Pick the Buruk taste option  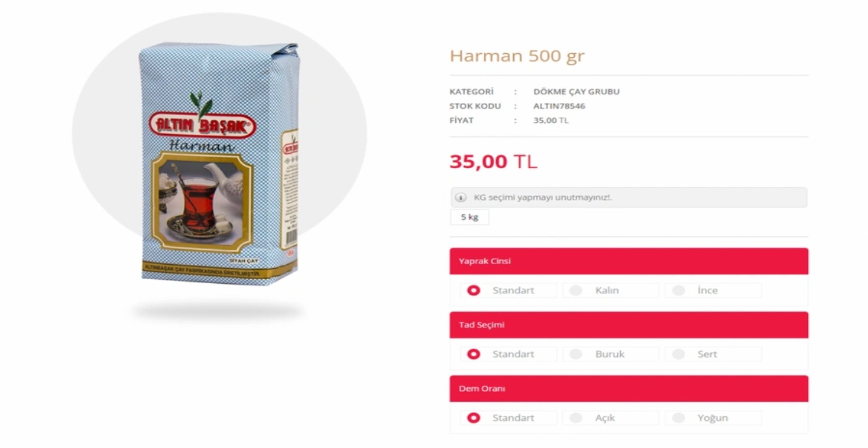pyautogui.click(x=610, y=354)
